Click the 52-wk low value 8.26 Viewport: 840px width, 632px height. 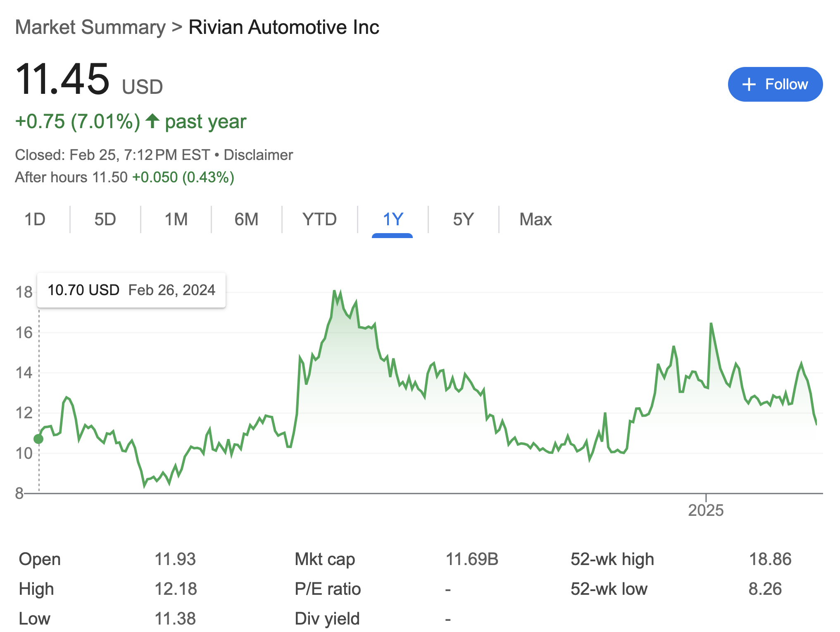[x=765, y=589]
